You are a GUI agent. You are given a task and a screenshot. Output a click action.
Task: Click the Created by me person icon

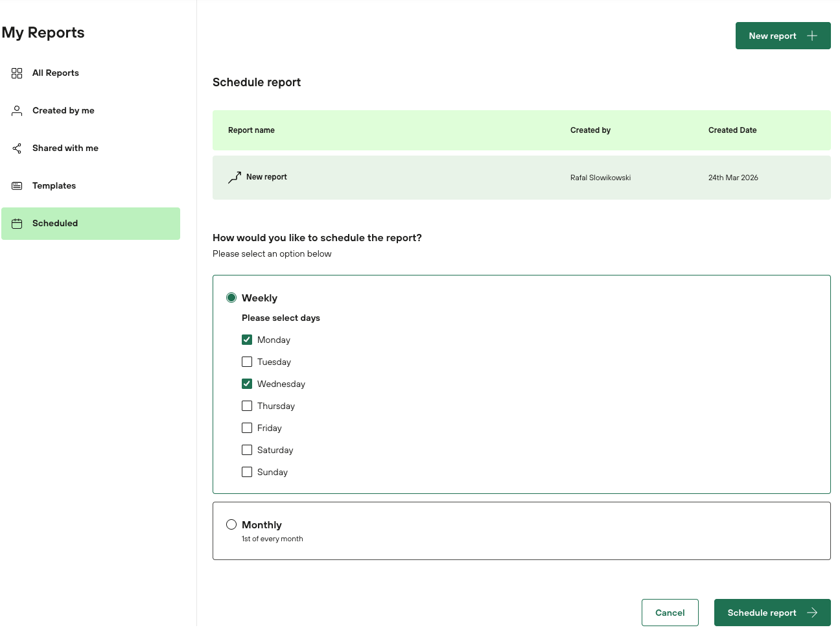(17, 111)
